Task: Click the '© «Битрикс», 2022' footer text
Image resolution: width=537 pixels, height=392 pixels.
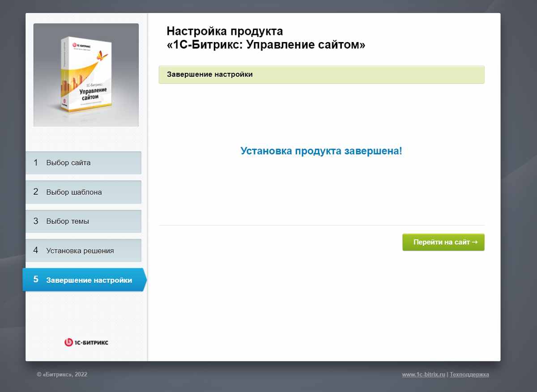Action: [62, 375]
